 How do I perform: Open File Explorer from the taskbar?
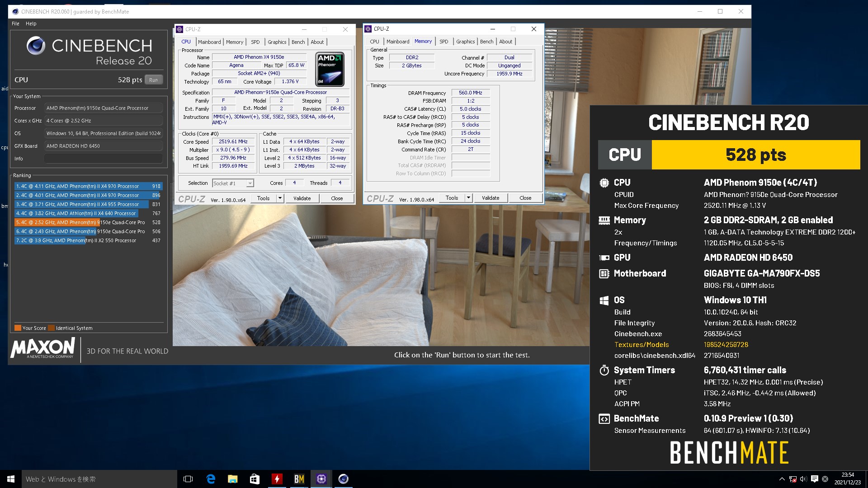tap(233, 479)
